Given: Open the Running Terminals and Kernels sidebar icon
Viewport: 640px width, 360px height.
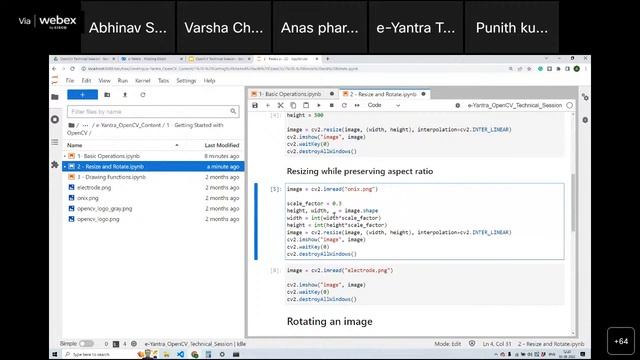Looking at the screenshot, I should click(55, 120).
